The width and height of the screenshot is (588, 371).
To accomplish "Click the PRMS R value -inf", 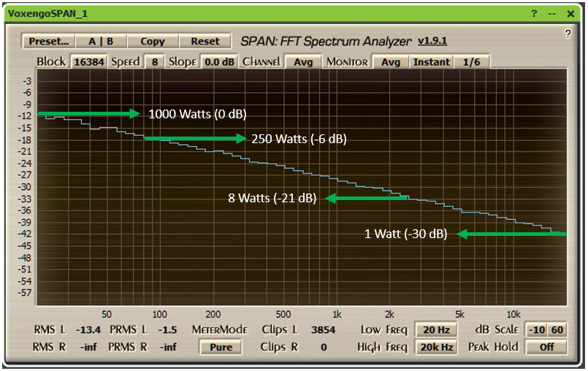I will coord(168,347).
